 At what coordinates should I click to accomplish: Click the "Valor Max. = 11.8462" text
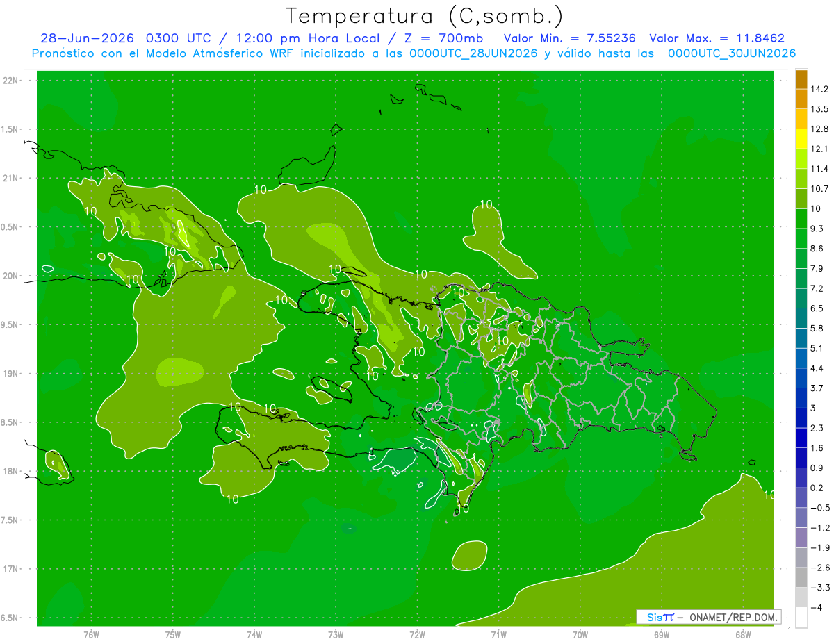tap(717, 38)
